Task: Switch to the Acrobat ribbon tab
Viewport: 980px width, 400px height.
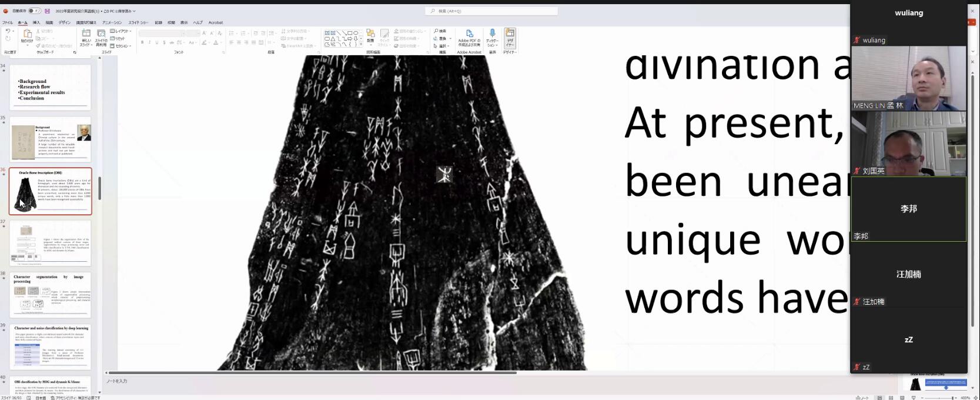Action: (216, 22)
